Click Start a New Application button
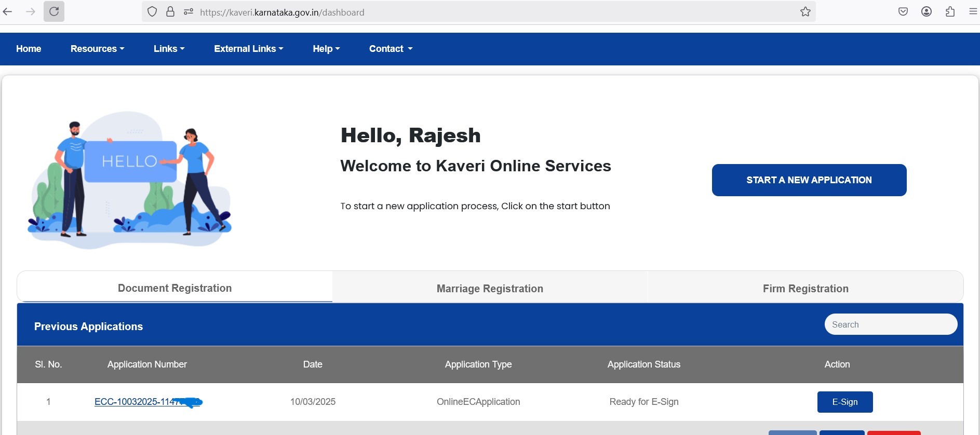The image size is (980, 435). coord(809,180)
